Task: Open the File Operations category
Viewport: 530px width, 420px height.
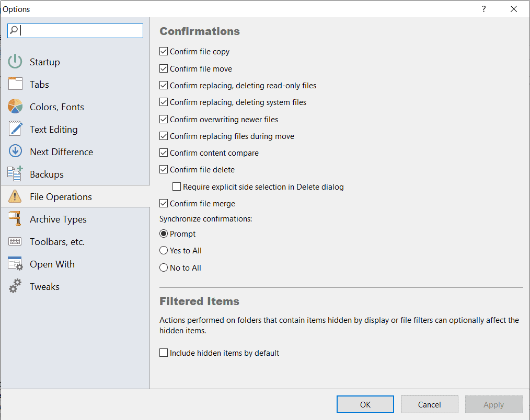Action: coord(61,197)
